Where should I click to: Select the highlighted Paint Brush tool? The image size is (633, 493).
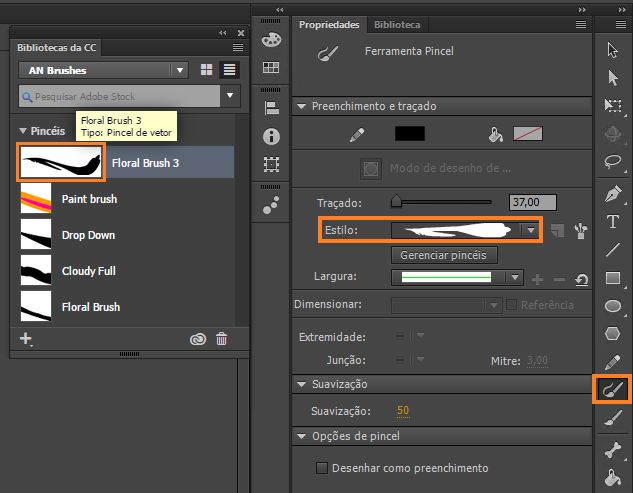coord(612,389)
